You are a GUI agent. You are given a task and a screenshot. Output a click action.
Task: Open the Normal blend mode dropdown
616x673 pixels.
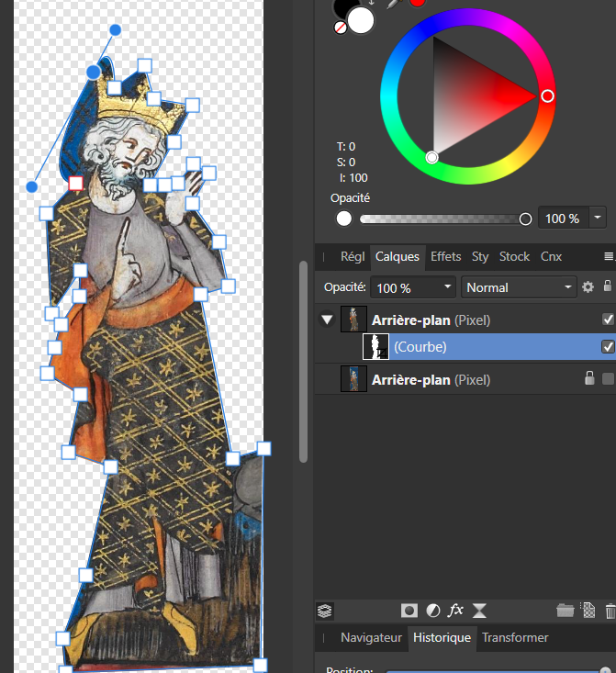[x=518, y=287]
